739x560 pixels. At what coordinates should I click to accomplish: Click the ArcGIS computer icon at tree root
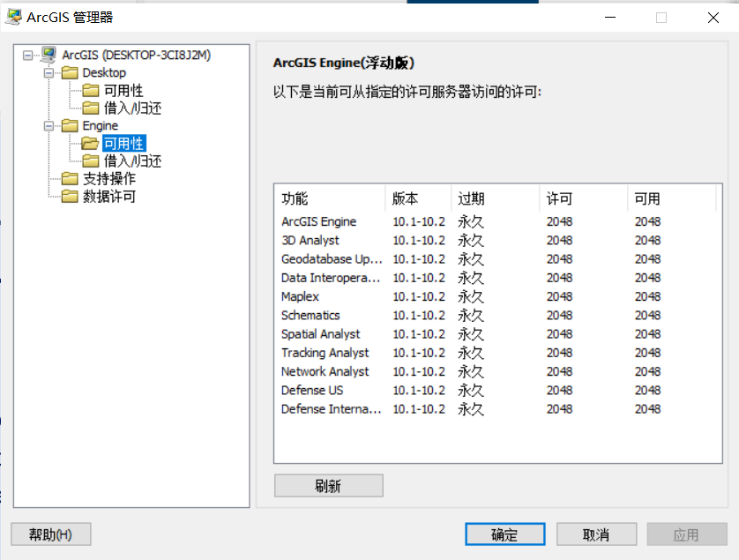pyautogui.click(x=49, y=55)
